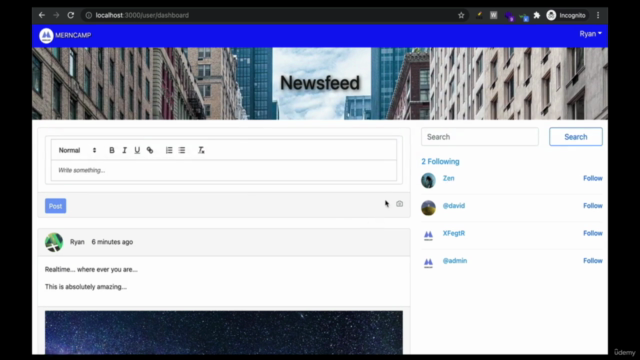Viewport: 640px width, 360px height.
Task: Insert a link with the link icon
Action: [150, 150]
